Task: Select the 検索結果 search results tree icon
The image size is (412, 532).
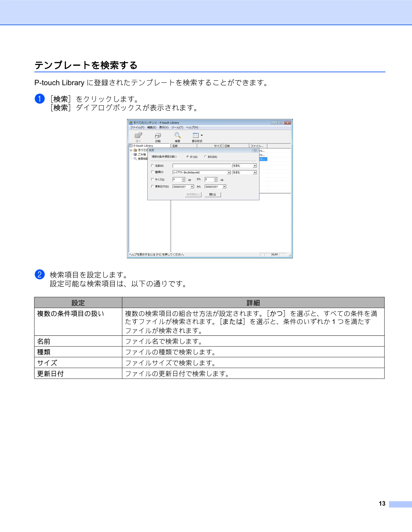Action: [x=135, y=159]
